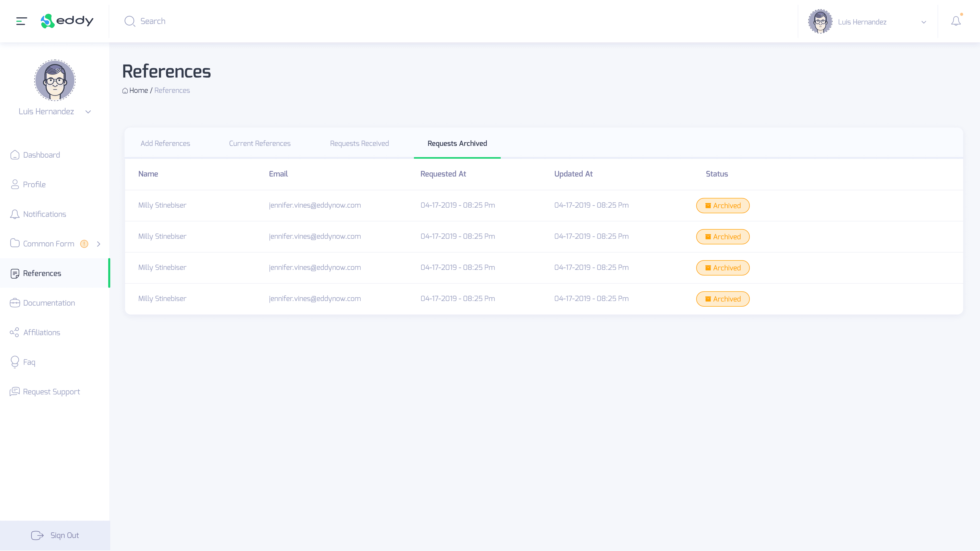The height and width of the screenshot is (551, 980).
Task: Click the header Luis Hernandez name
Action: click(862, 22)
